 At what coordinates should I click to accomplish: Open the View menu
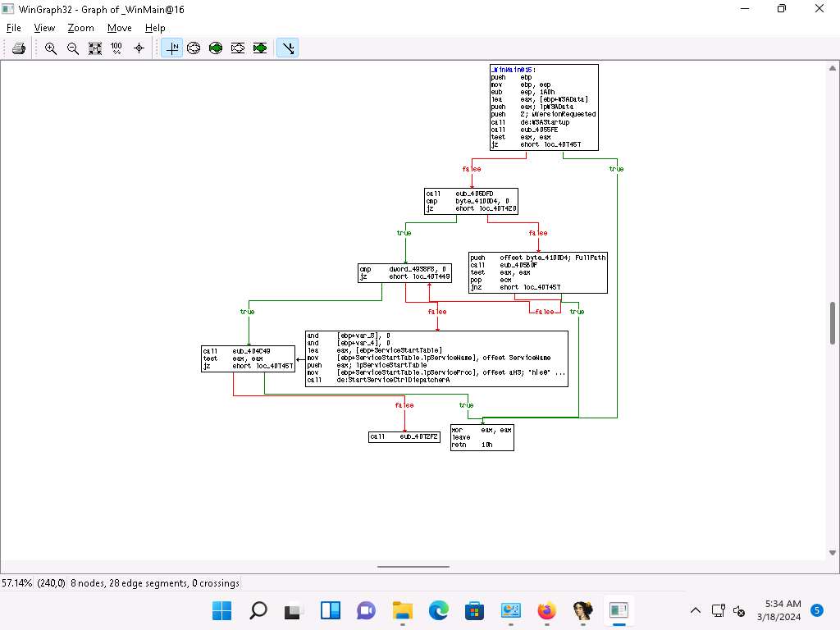44,28
